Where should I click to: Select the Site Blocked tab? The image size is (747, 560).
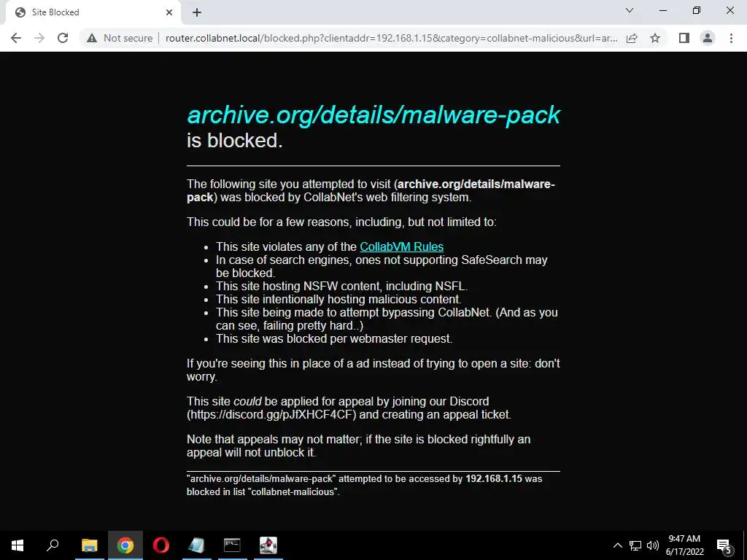point(93,12)
